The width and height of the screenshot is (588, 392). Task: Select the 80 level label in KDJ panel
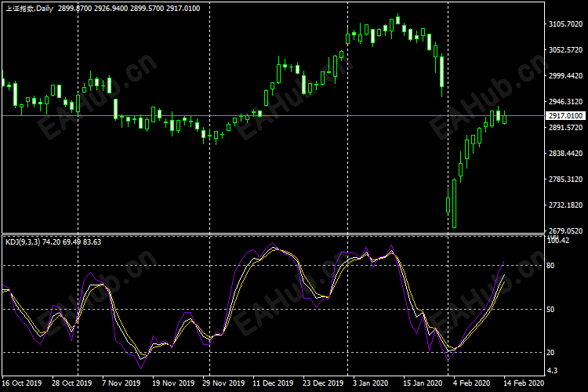pyautogui.click(x=550, y=266)
